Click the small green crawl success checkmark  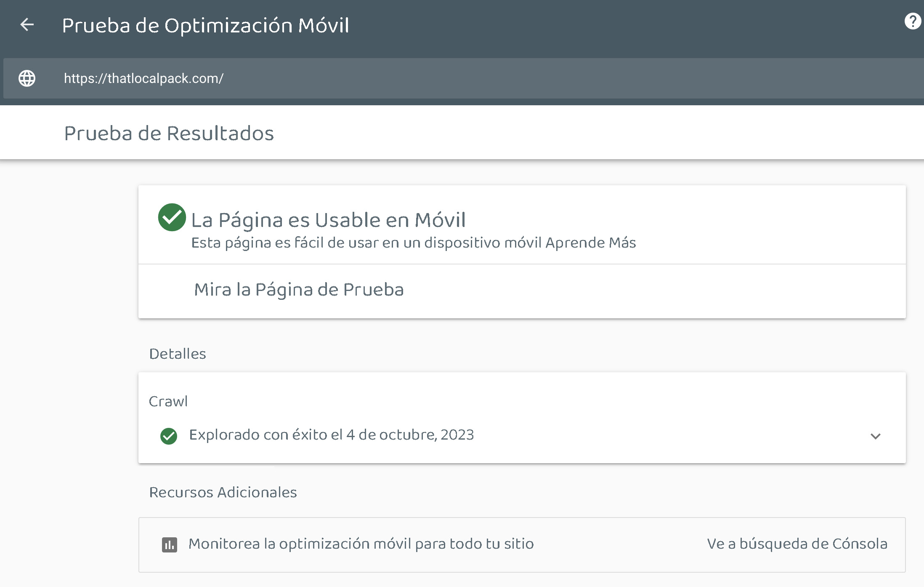coord(169,436)
